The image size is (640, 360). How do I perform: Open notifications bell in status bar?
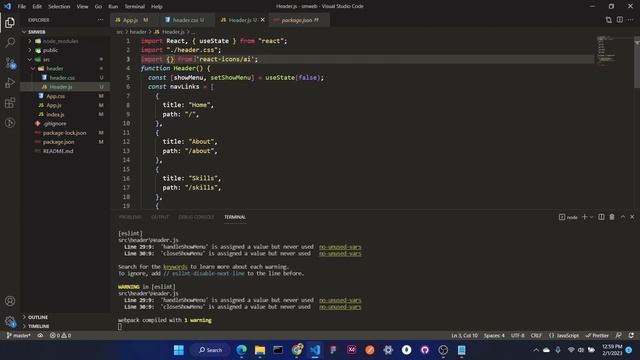coord(631,336)
